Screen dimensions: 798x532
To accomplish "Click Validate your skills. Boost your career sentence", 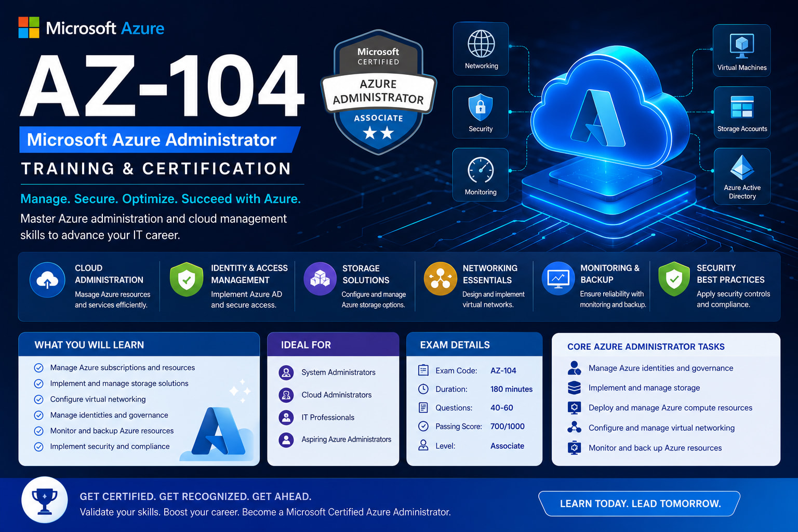I will coord(265,512).
